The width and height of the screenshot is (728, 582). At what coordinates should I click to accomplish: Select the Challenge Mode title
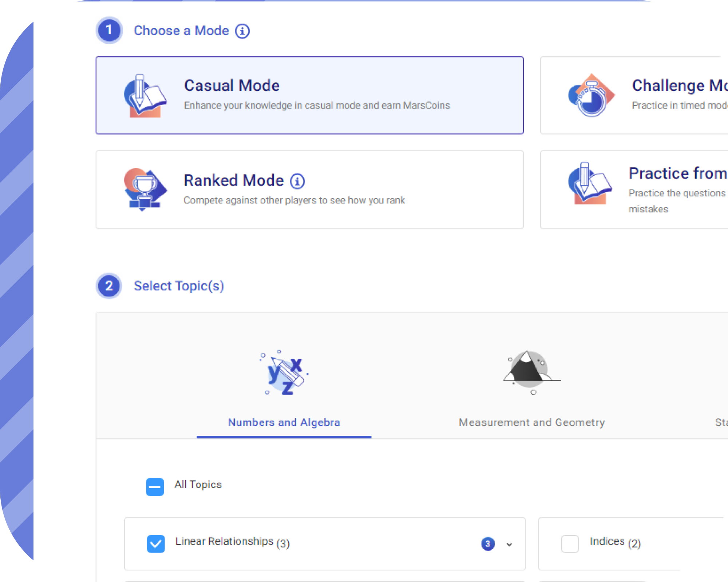coord(679,86)
